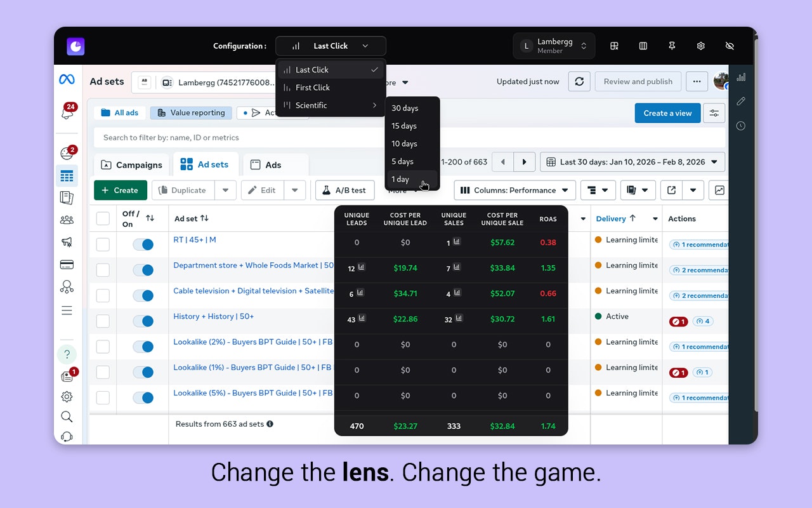Open the Columns: Performance dropdown
The image size is (812, 508).
[514, 190]
